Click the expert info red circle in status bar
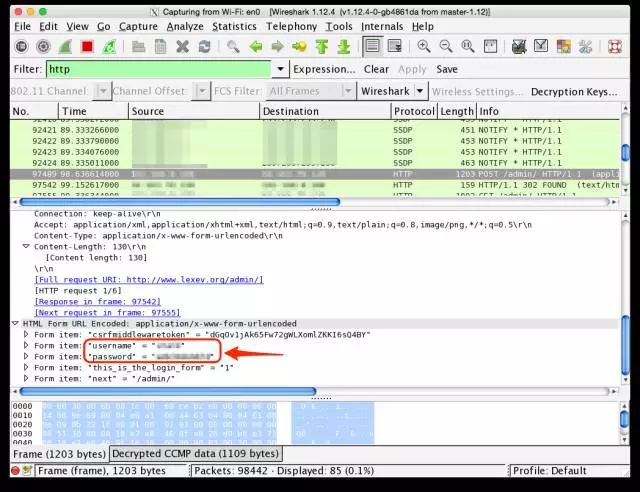This screenshot has width=640, height=492. [x=15, y=470]
